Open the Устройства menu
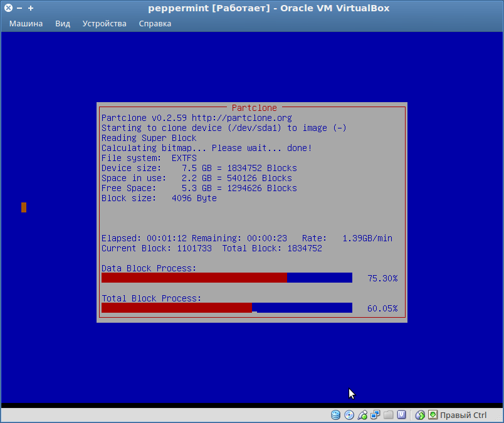Image resolution: width=504 pixels, height=423 pixels. (104, 23)
